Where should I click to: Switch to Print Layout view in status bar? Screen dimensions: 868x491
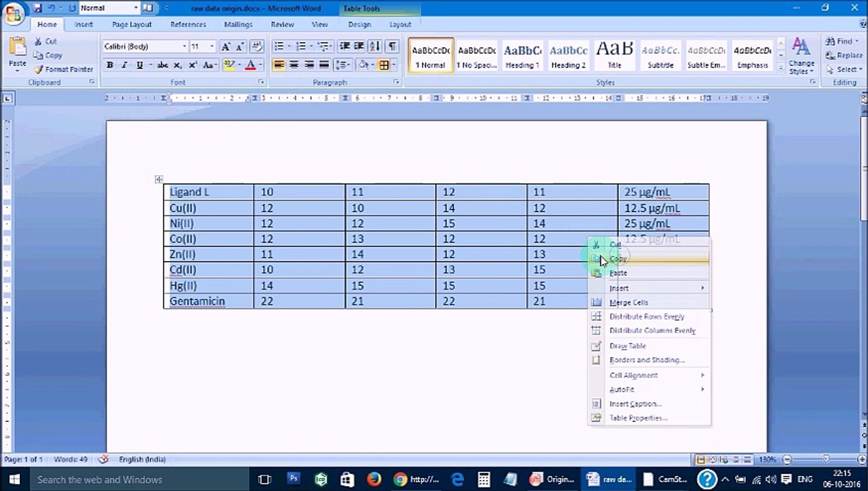pyautogui.click(x=701, y=460)
